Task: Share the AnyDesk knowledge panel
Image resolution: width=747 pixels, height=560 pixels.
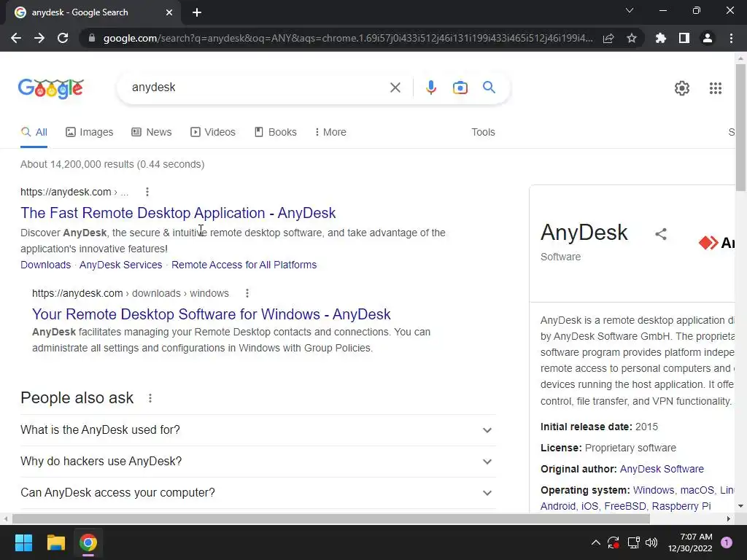Action: click(661, 234)
